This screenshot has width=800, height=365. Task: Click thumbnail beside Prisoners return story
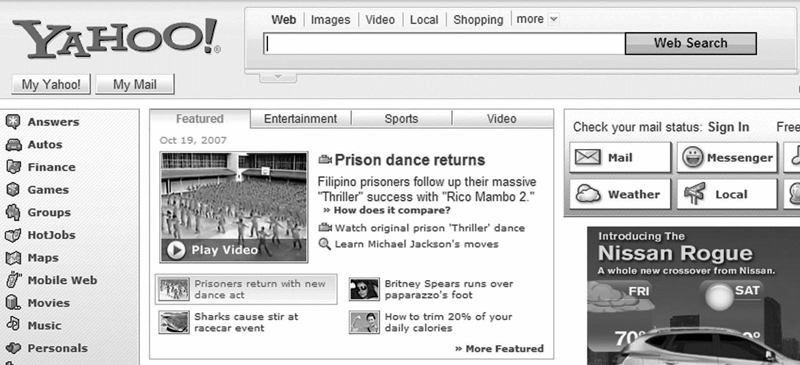click(x=174, y=289)
